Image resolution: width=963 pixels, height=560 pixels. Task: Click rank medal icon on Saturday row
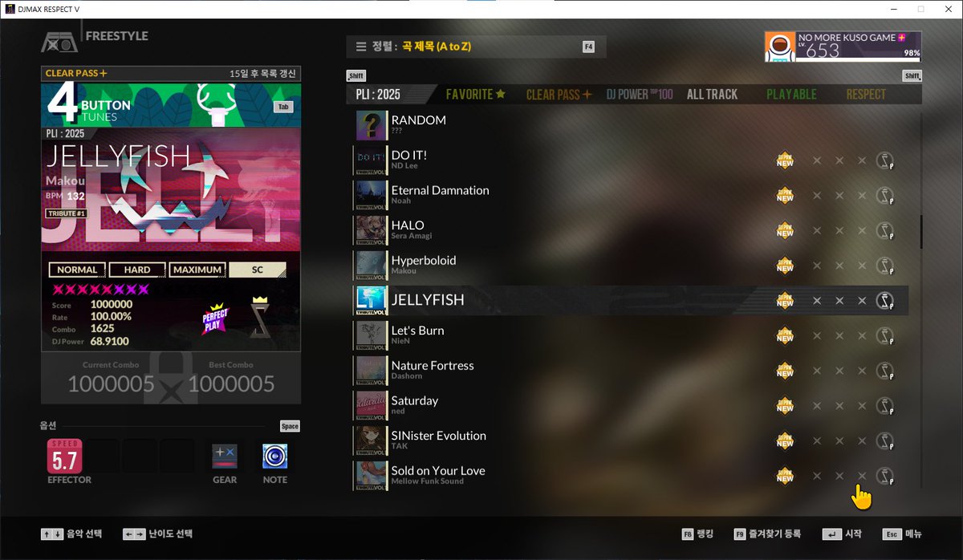pos(885,405)
